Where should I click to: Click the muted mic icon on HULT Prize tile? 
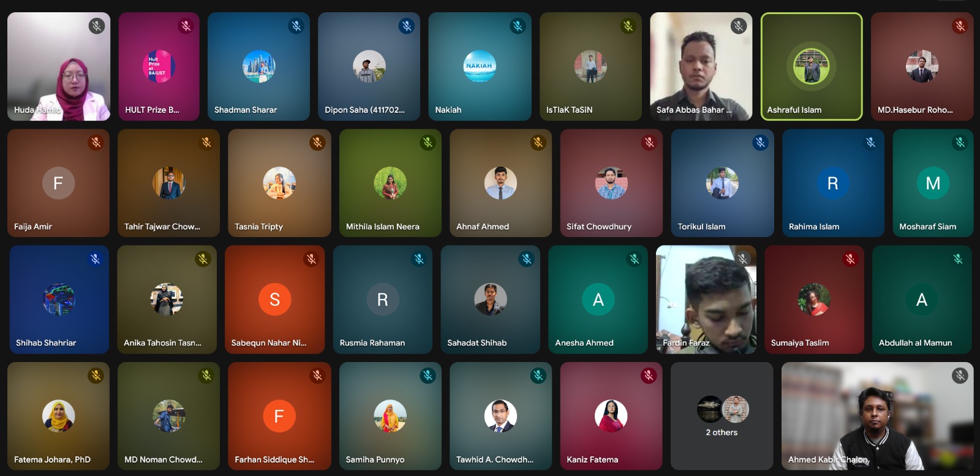pos(186,26)
